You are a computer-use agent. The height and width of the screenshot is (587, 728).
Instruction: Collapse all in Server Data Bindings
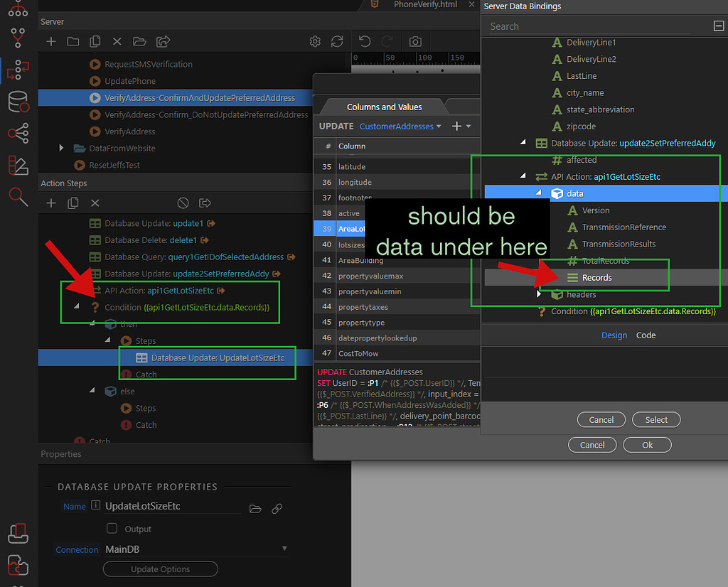718,26
